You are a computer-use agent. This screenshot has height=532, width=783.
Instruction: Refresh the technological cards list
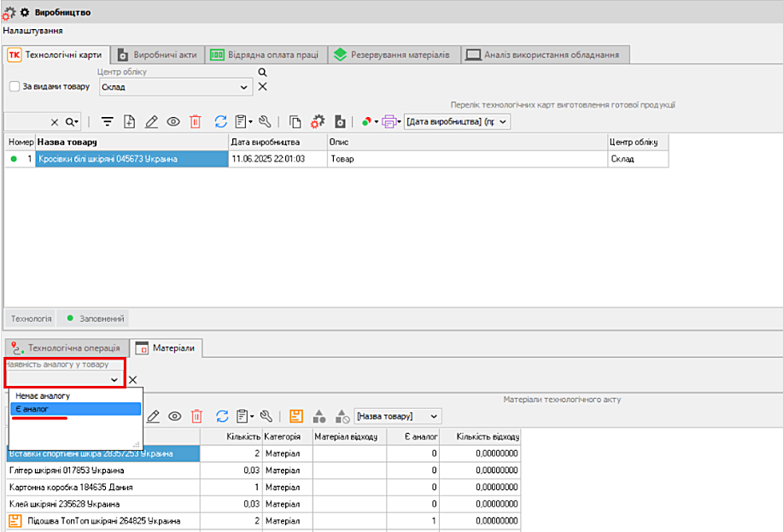220,122
